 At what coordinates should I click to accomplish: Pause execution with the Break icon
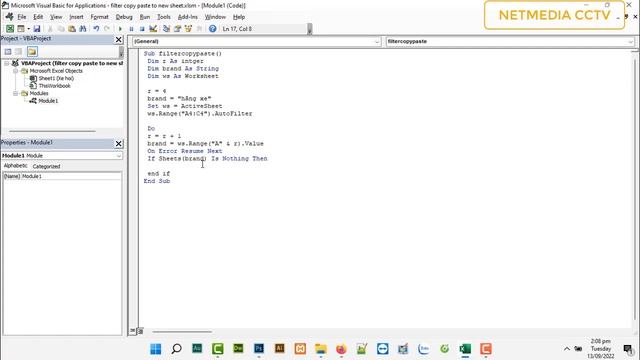131,29
